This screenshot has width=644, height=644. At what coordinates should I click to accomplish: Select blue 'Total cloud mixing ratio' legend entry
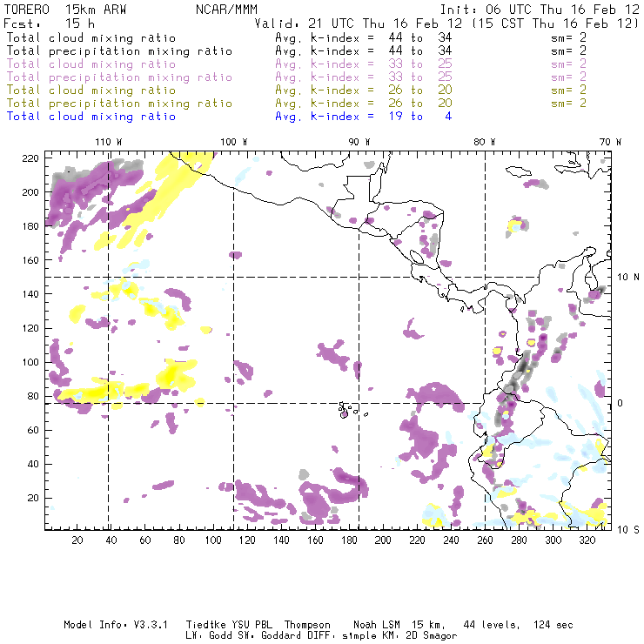[x=91, y=117]
